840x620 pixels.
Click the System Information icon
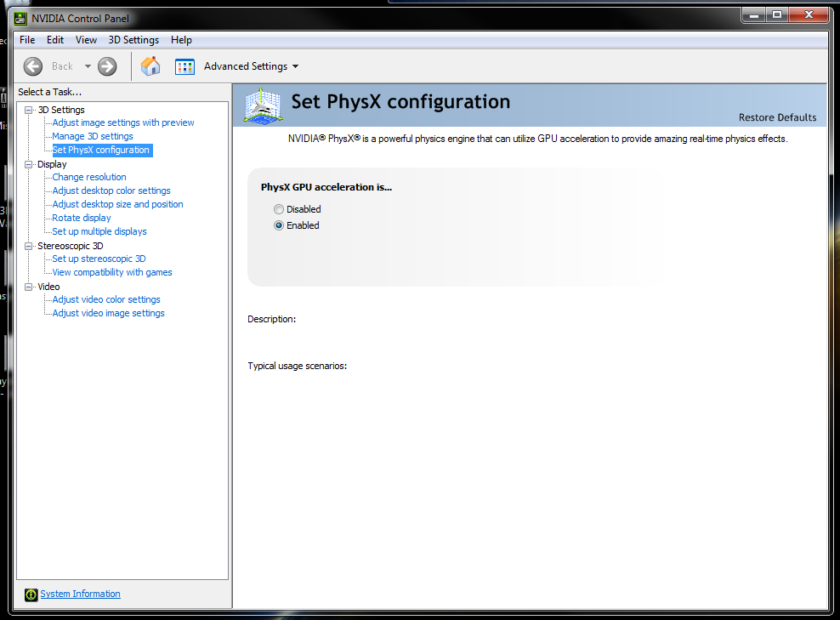31,594
